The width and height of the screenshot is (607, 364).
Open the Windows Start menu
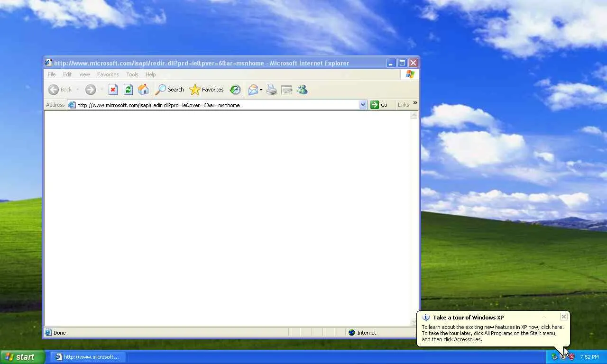(x=23, y=357)
